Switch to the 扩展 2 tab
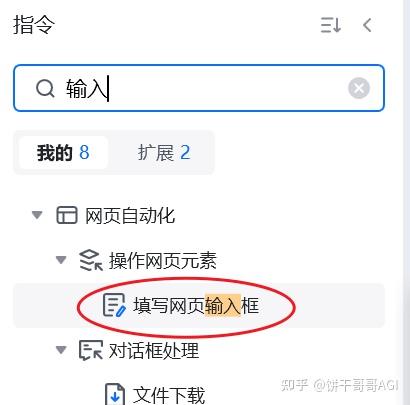The image size is (410, 405). [x=164, y=153]
